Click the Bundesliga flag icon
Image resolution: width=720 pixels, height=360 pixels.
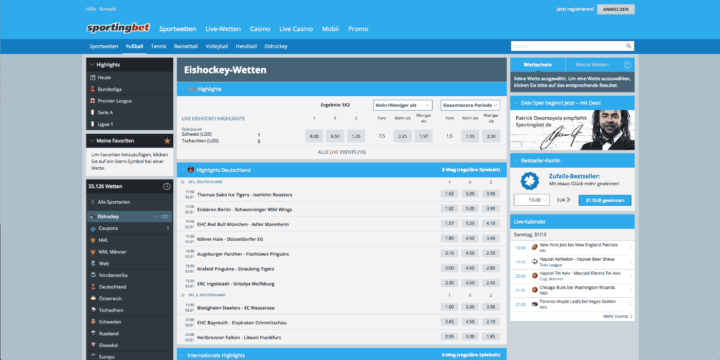pyautogui.click(x=93, y=89)
